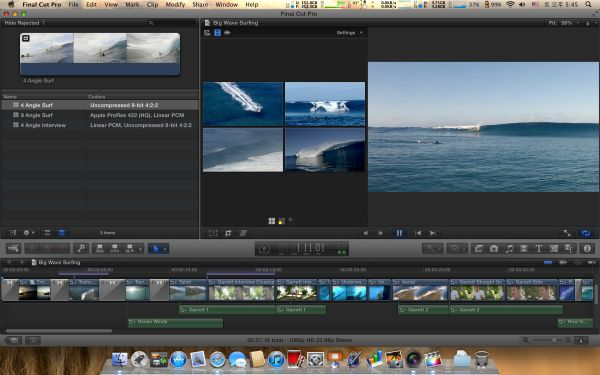Adjust the timeline zoom slider
The image size is (600, 375).
click(548, 340)
